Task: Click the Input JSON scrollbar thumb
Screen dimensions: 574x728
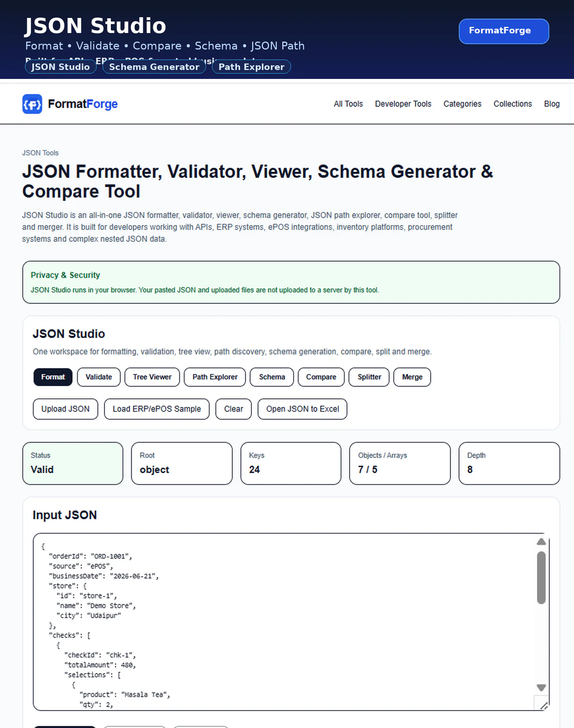Action: pyautogui.click(x=541, y=578)
